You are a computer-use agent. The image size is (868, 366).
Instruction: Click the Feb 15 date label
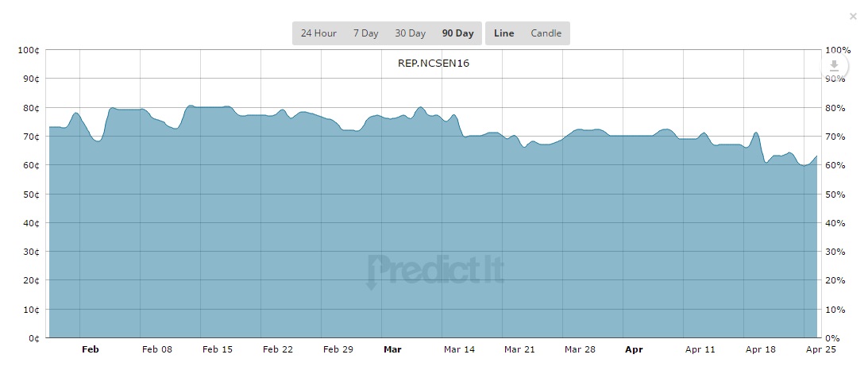pyautogui.click(x=217, y=349)
